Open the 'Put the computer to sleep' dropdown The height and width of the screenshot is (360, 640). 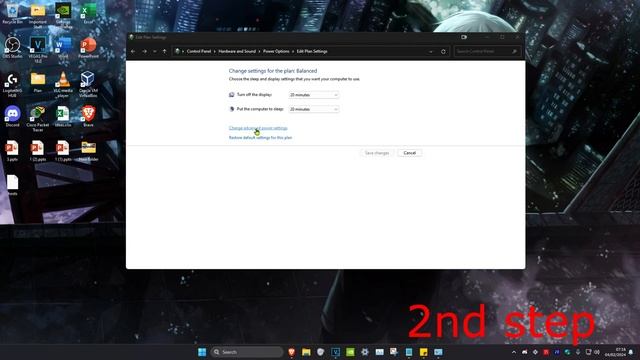[313, 109]
